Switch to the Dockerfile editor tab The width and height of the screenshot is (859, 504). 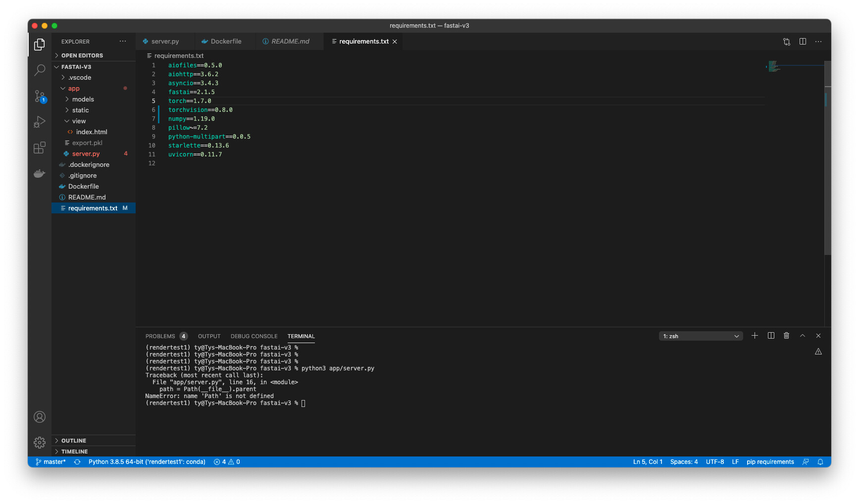click(x=226, y=42)
